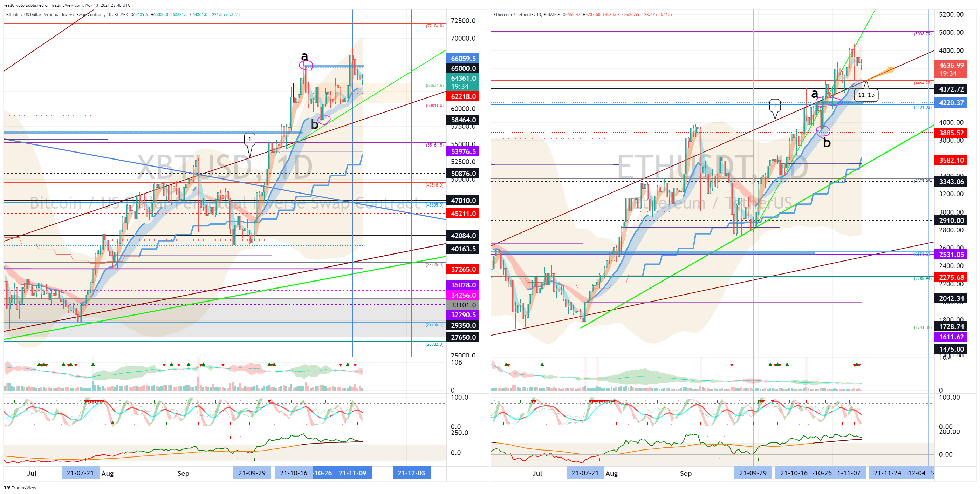Select the red 37265.0 price label
The width and height of the screenshot is (980, 494).
click(462, 270)
